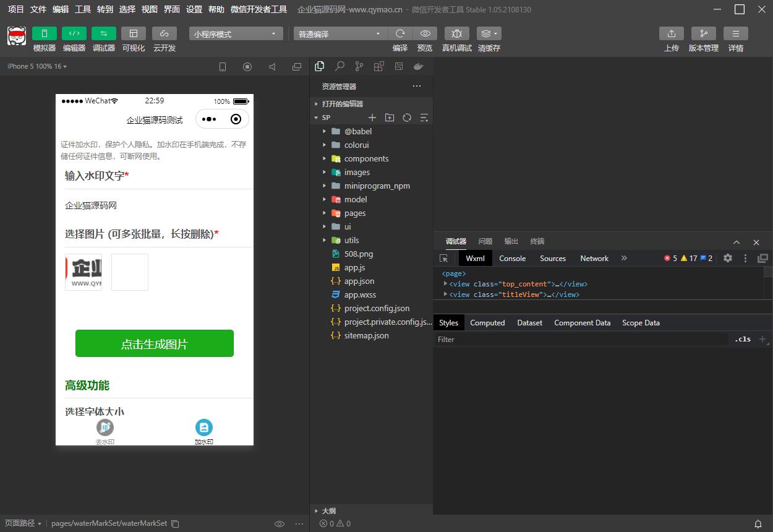The image size is (773, 532).
Task: Select the element inspector arrow in debugger
Action: (444, 258)
